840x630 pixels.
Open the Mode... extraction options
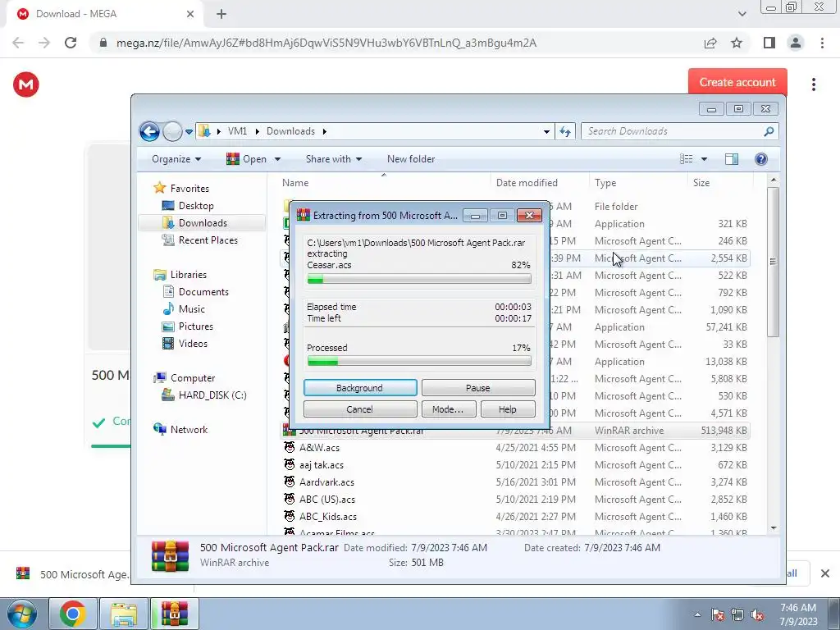[447, 409]
